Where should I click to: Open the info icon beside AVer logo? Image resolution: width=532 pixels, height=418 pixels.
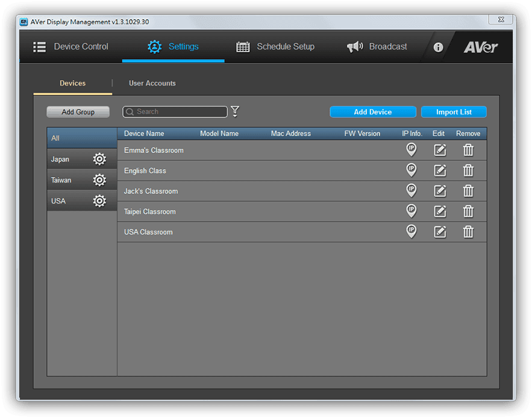438,47
